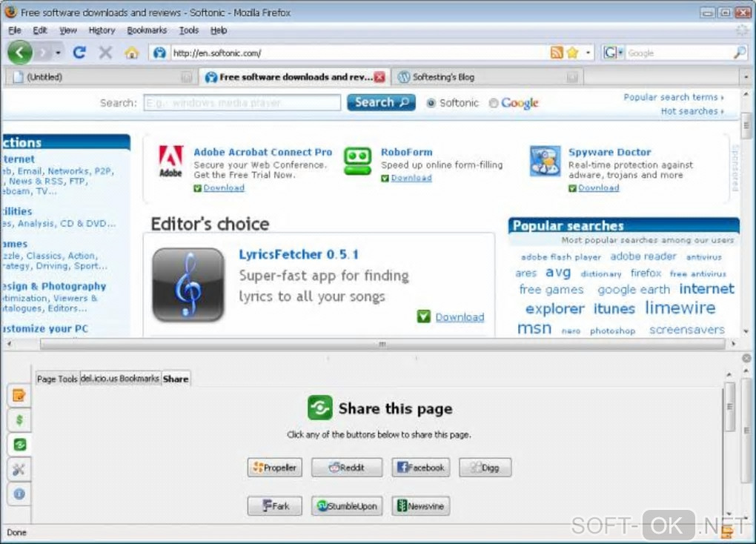This screenshot has width=756, height=544.
Task: Open the View menu
Action: 68,30
